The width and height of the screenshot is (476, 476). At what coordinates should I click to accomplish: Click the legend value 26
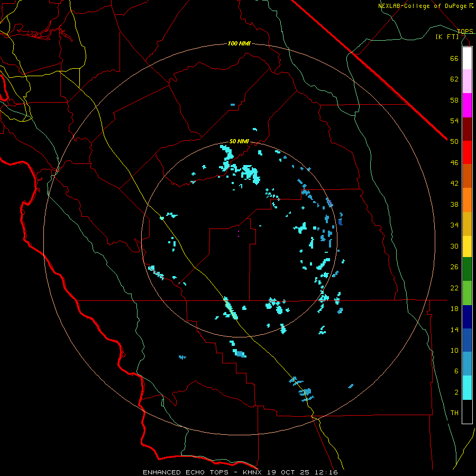click(x=454, y=267)
